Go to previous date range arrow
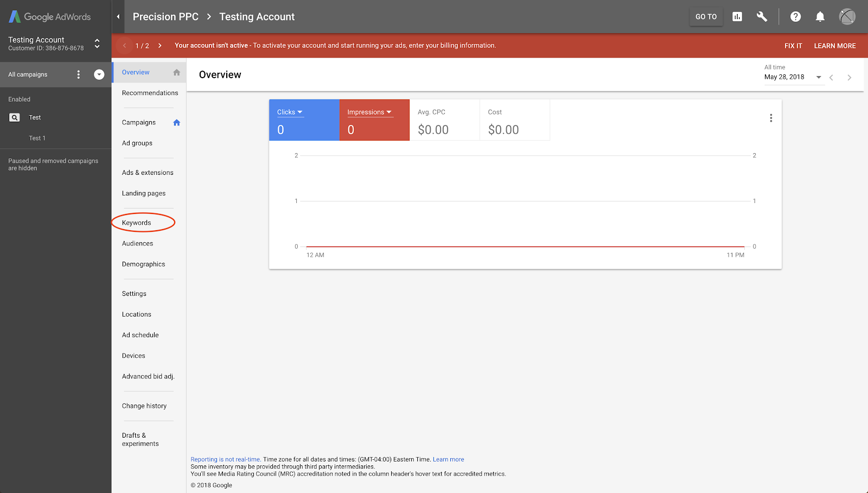Viewport: 868px width, 493px height. [x=831, y=78]
